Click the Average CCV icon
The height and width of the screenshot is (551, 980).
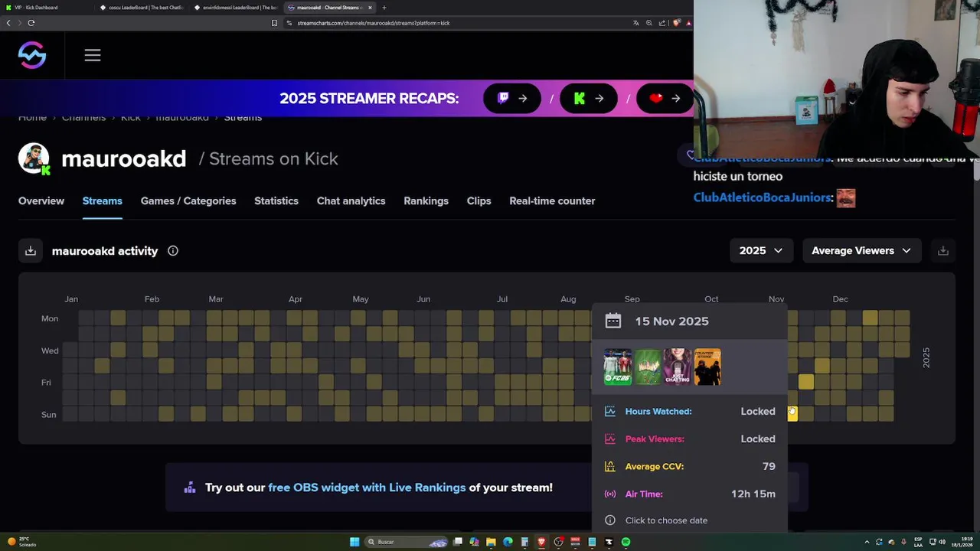click(x=610, y=466)
